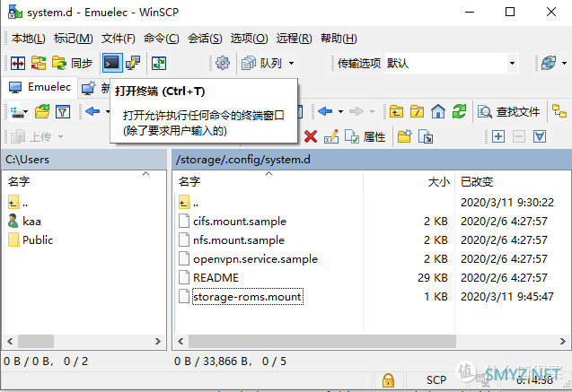
Task: Select nfs.mount.sample file
Action: click(x=232, y=240)
